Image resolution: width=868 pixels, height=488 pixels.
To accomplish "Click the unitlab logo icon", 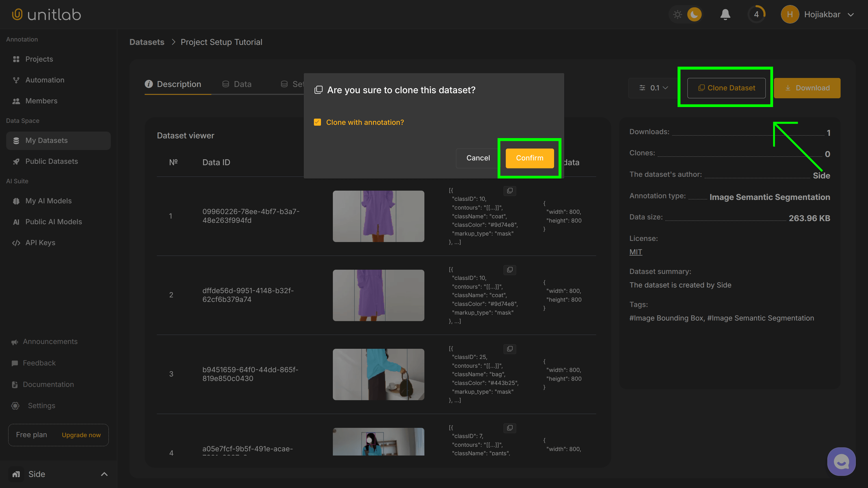I will (x=17, y=14).
